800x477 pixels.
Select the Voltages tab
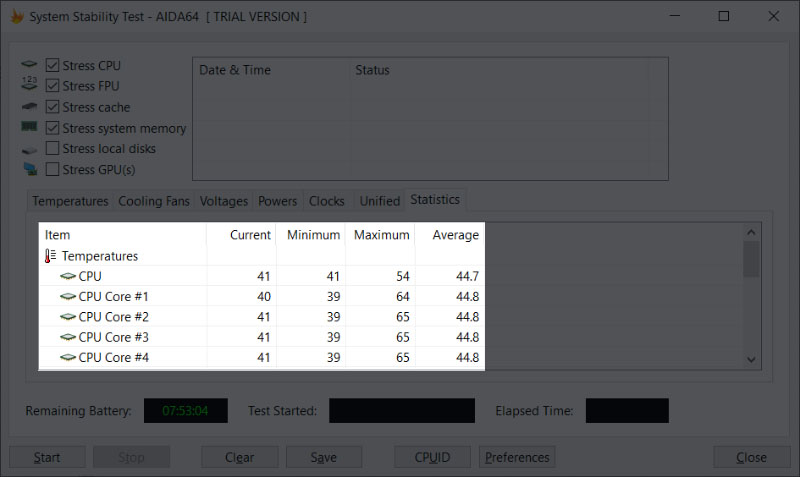pos(223,201)
